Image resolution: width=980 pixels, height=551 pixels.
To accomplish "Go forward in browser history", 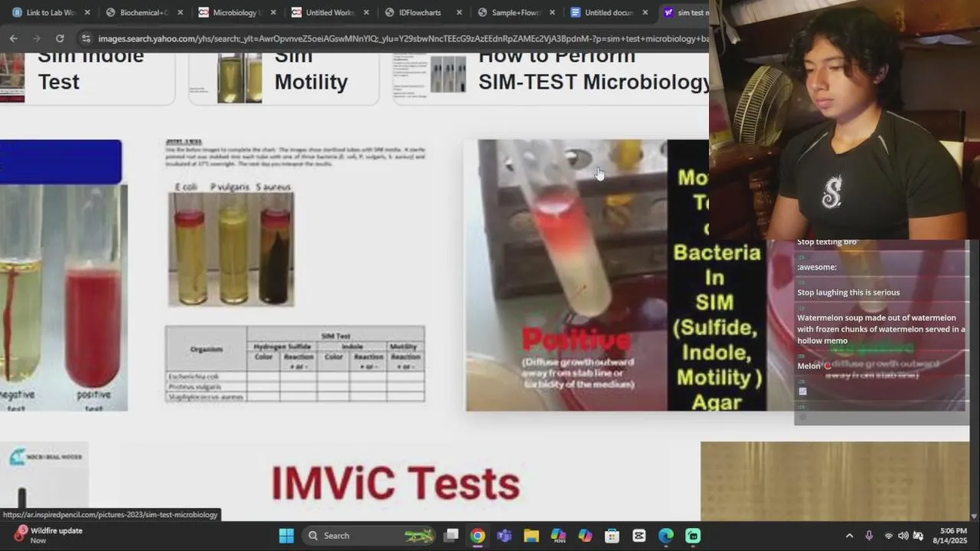I will coord(36,38).
